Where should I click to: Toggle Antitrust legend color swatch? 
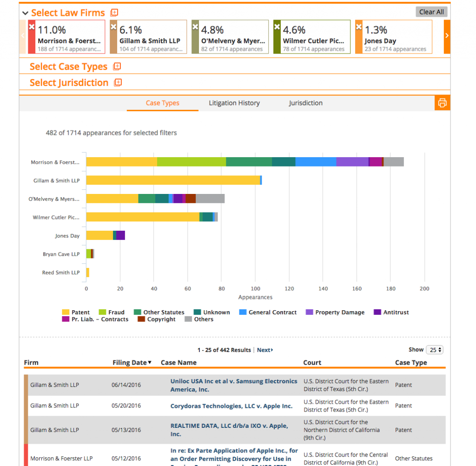(x=377, y=312)
